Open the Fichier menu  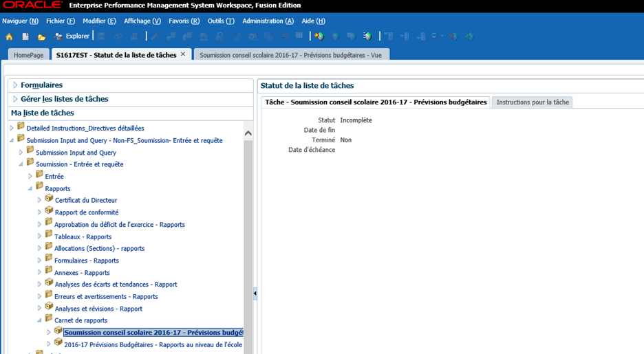pos(60,21)
